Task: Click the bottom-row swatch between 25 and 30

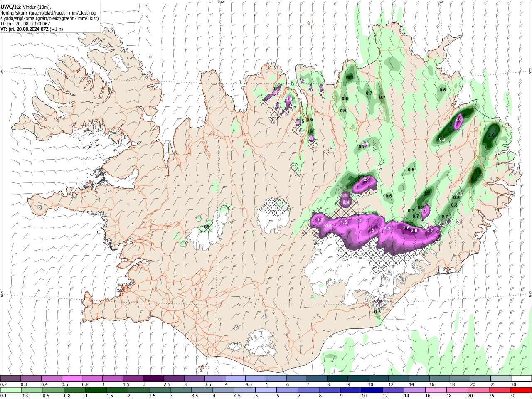Action: pos(499,390)
